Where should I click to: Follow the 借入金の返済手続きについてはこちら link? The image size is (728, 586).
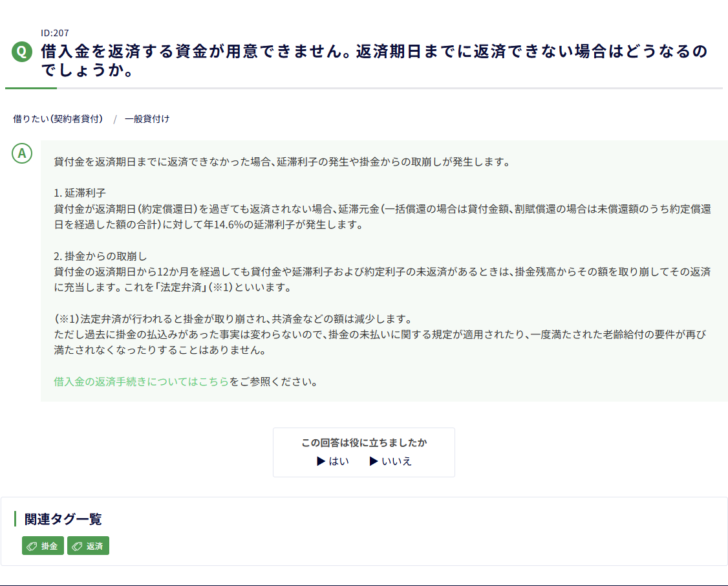(141, 382)
